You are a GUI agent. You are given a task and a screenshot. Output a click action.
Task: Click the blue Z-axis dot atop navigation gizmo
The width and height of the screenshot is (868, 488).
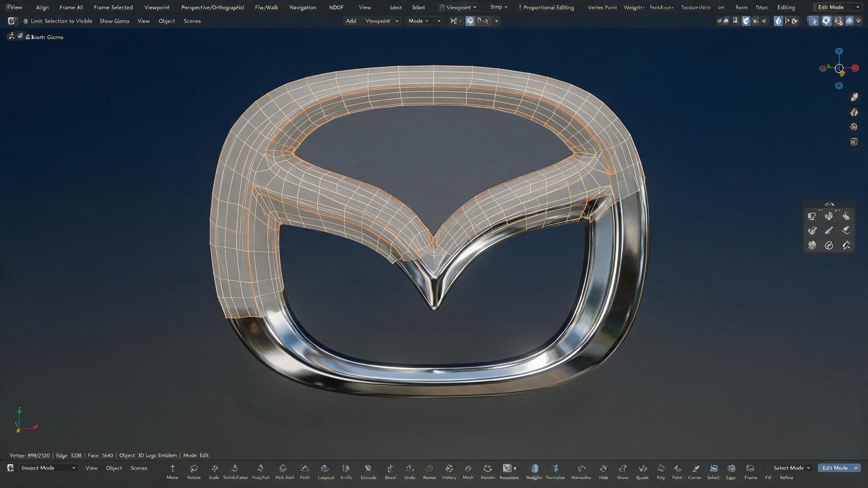[x=839, y=51]
